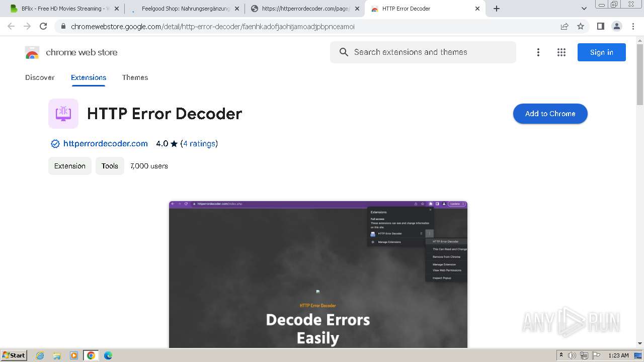Screen dimensions: 644x362
Task: Click the HTTP Error Decoder title heading
Action: 165,114
